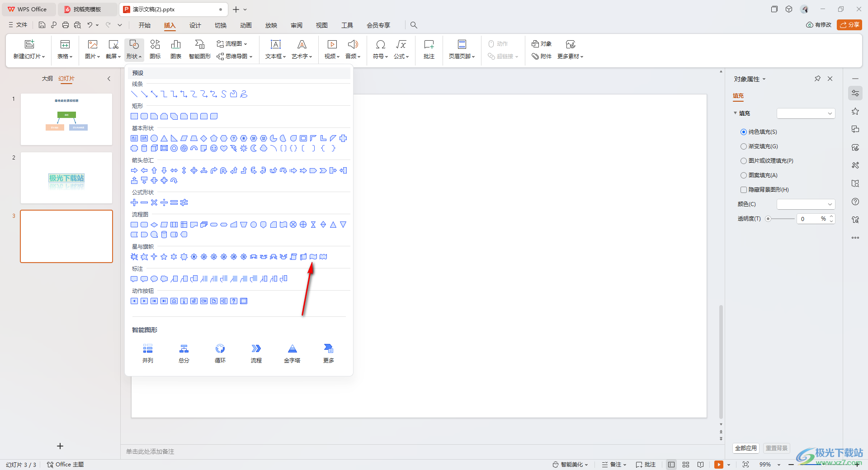This screenshot has width=868, height=470.
Task: Switch to the 找稻壳模板 window tab
Action: point(87,9)
